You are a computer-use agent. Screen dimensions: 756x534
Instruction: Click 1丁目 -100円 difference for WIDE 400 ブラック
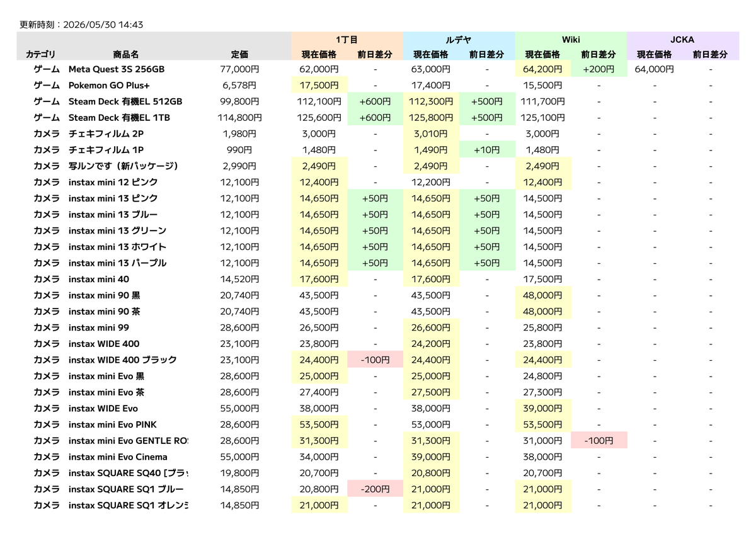[375, 360]
